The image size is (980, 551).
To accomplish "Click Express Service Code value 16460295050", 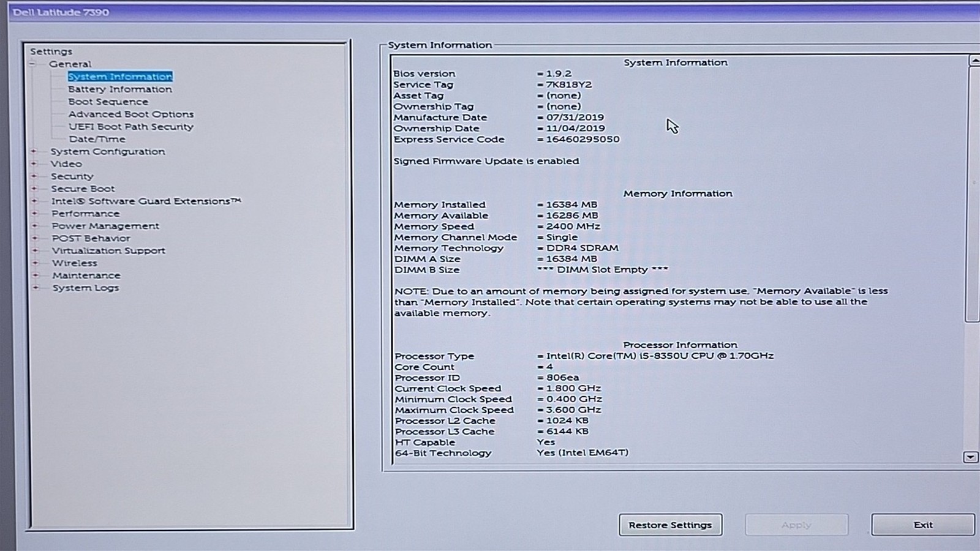I will point(582,139).
